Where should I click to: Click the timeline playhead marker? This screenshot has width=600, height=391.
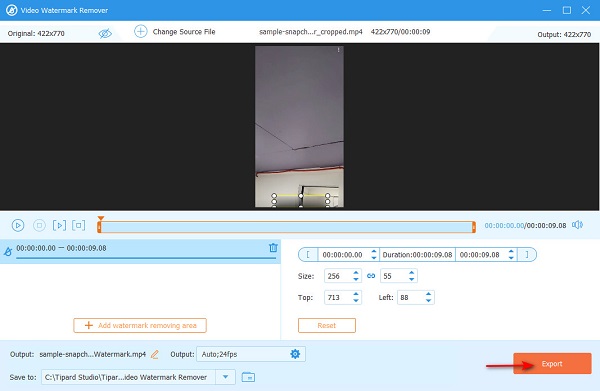pyautogui.click(x=101, y=218)
